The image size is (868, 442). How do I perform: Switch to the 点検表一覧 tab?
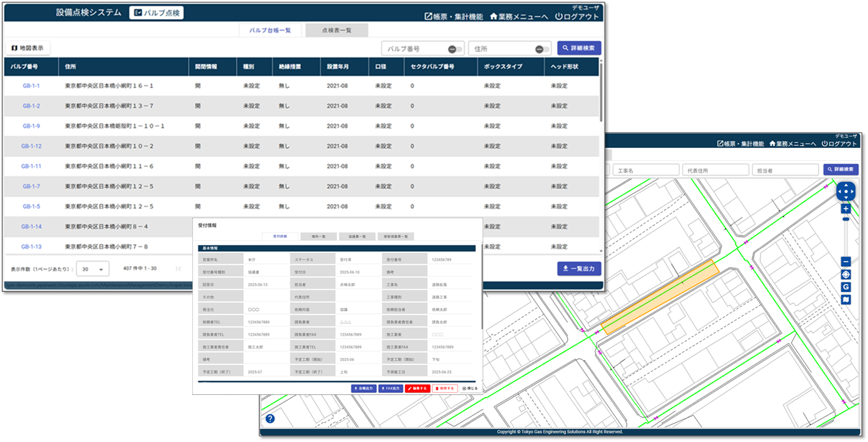[337, 30]
